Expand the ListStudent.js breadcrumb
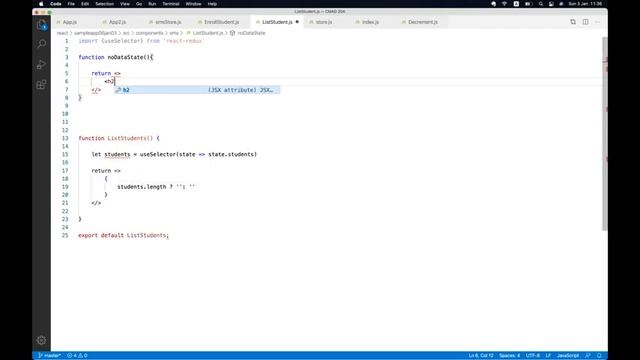This screenshot has height=360, width=640. tap(205, 33)
